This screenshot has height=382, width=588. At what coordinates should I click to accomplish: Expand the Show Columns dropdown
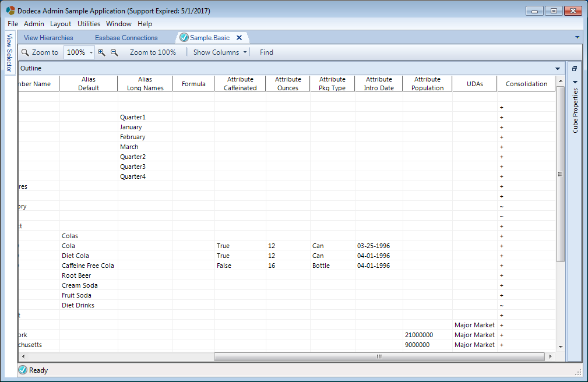[x=245, y=52]
